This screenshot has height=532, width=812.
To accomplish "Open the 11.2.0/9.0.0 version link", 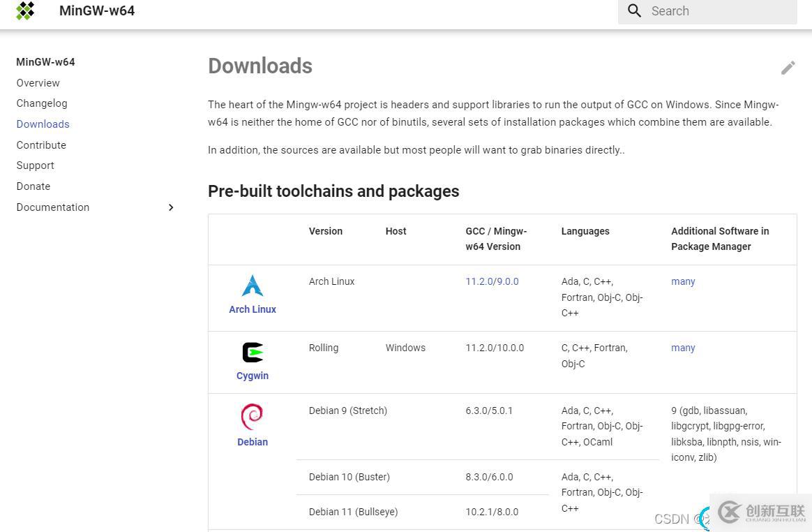I will 492,281.
